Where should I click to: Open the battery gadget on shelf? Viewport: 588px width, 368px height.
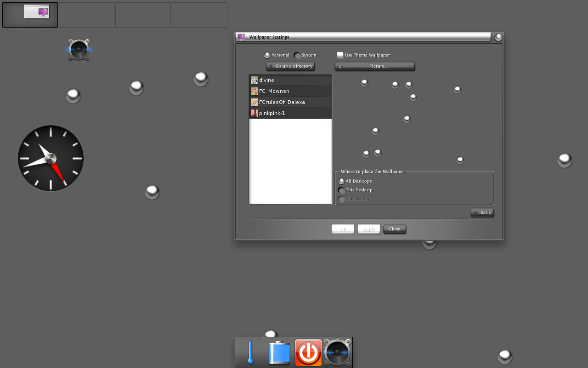pyautogui.click(x=279, y=353)
